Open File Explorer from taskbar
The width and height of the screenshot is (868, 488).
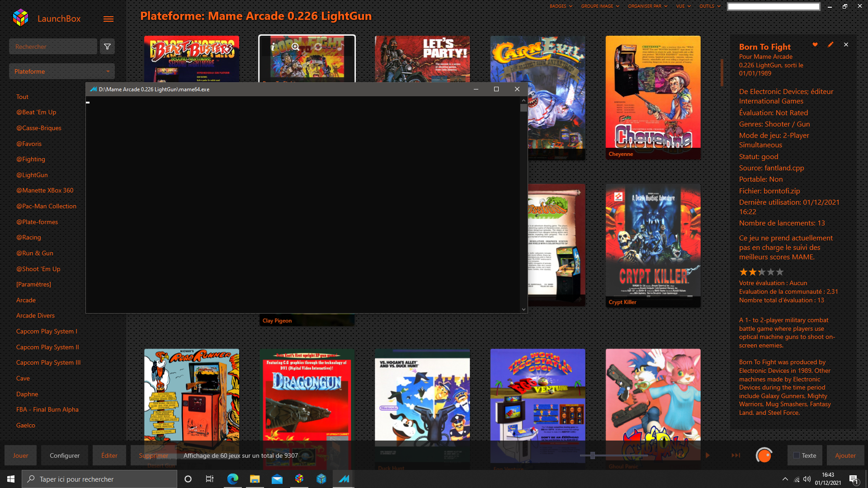[255, 479]
